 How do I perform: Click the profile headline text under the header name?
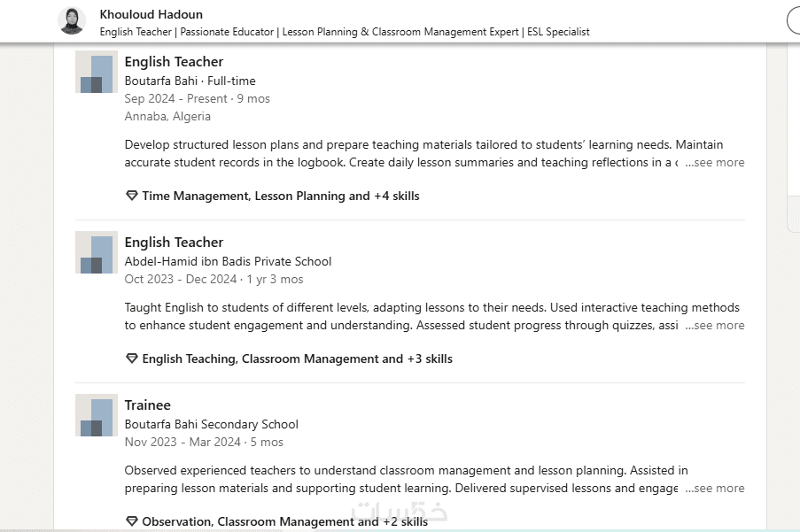tap(345, 32)
